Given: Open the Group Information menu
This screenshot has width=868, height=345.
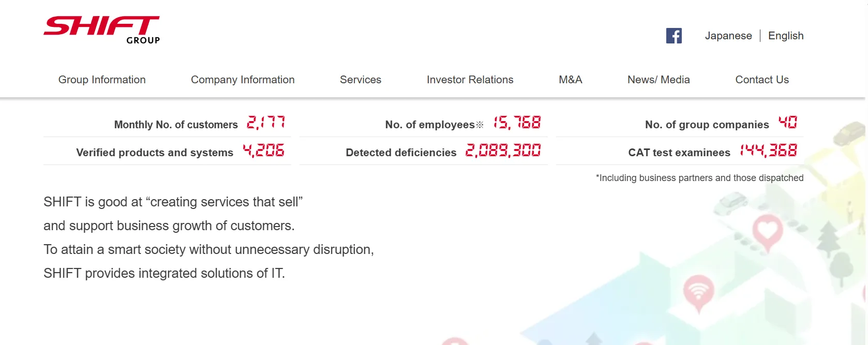Looking at the screenshot, I should tap(102, 80).
